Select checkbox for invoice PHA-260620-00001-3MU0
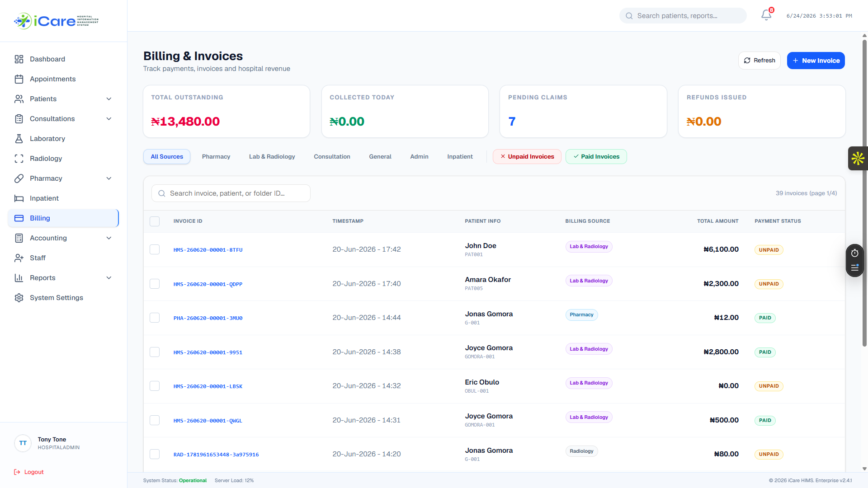Viewport: 868px width, 488px height. [155, 318]
